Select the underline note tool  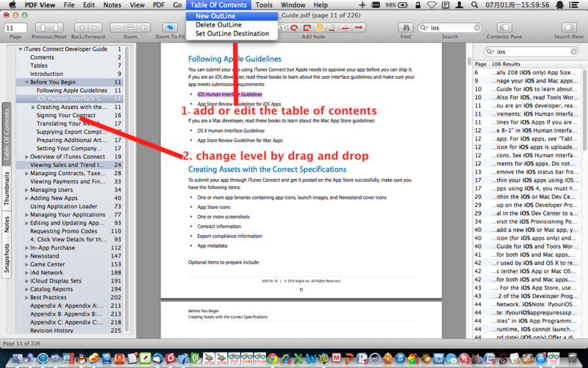pos(333,28)
